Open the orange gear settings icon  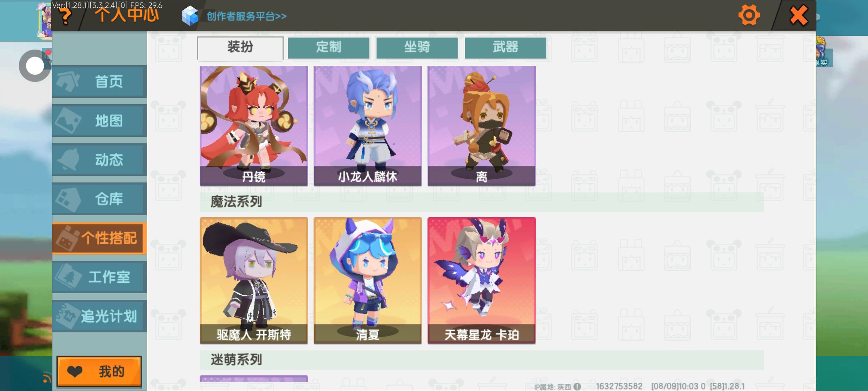[749, 16]
